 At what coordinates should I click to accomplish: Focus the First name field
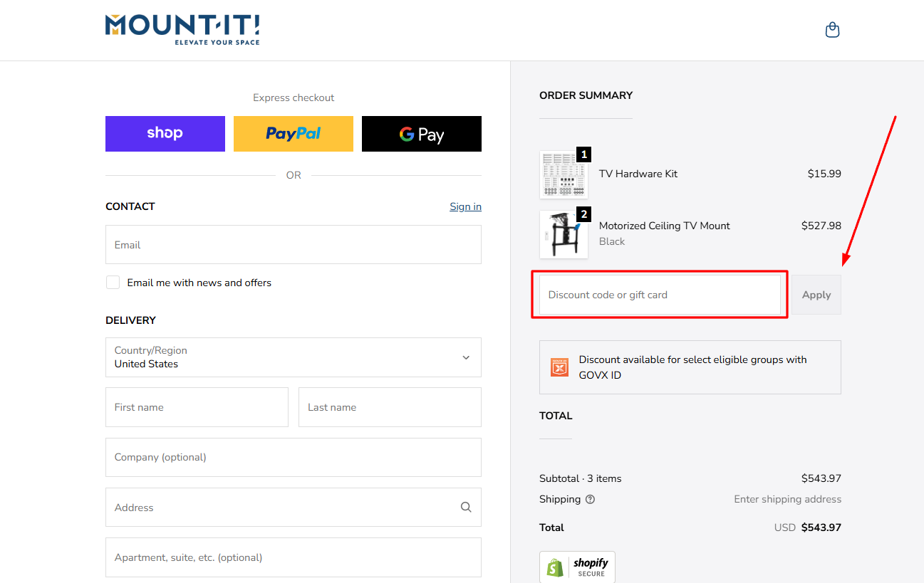coord(197,407)
